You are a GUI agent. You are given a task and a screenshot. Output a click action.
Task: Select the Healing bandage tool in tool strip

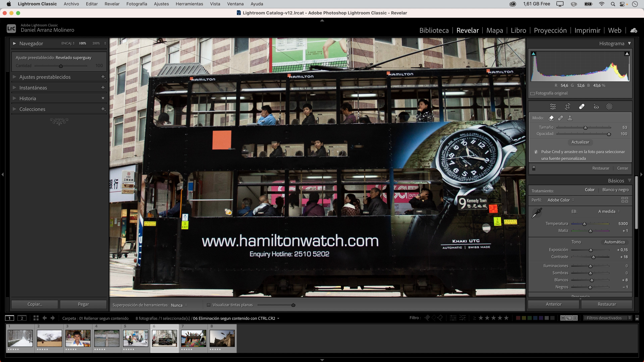(x=582, y=107)
